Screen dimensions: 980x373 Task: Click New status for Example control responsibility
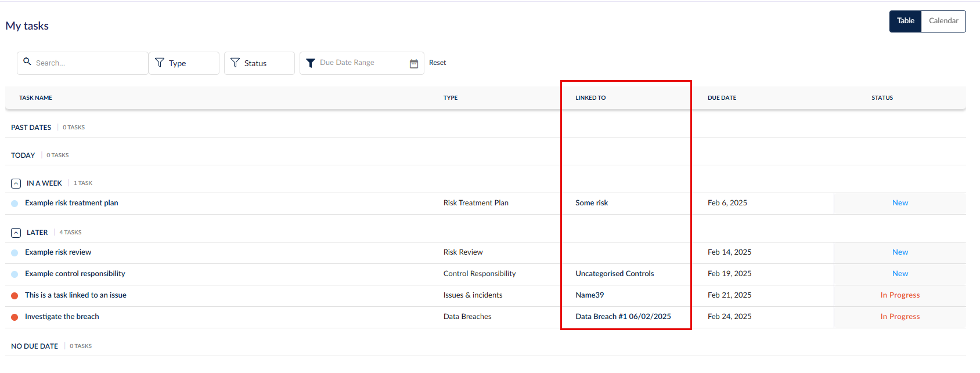tap(900, 274)
